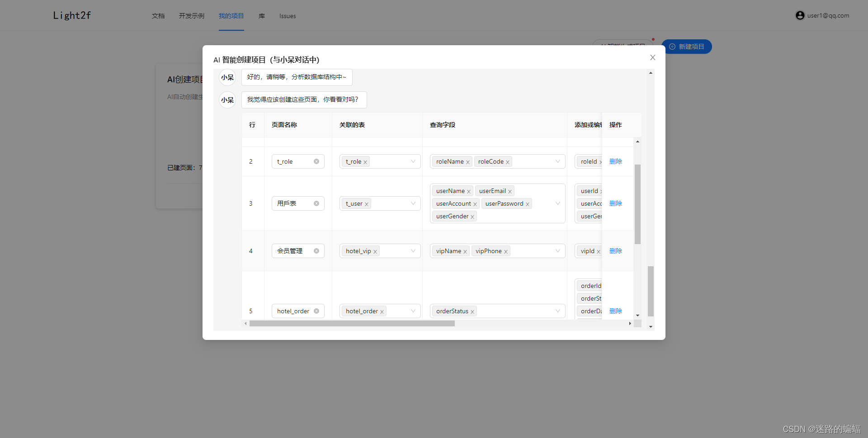868x438 pixels.
Task: Open the 开发示例 nav item
Action: (x=192, y=16)
